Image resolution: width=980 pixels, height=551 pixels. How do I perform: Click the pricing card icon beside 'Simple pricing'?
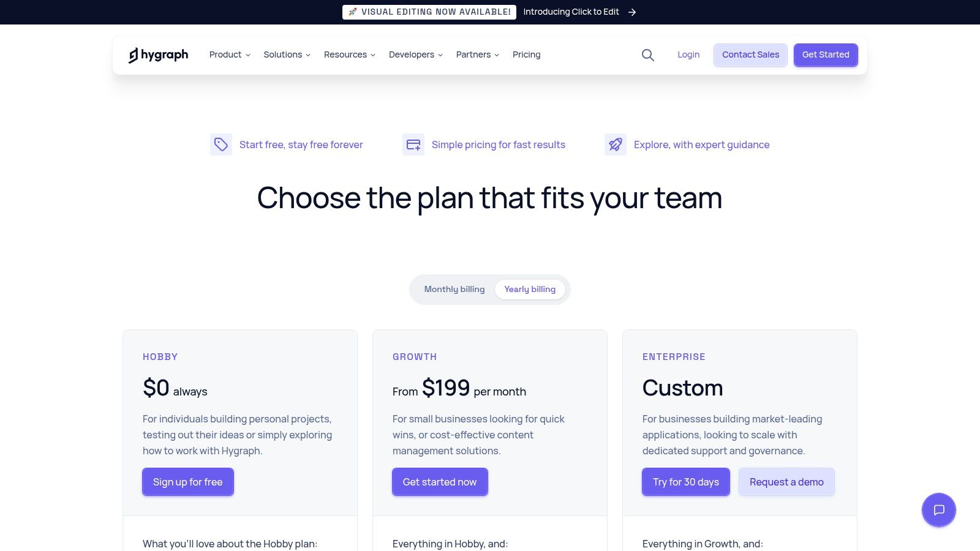point(413,144)
